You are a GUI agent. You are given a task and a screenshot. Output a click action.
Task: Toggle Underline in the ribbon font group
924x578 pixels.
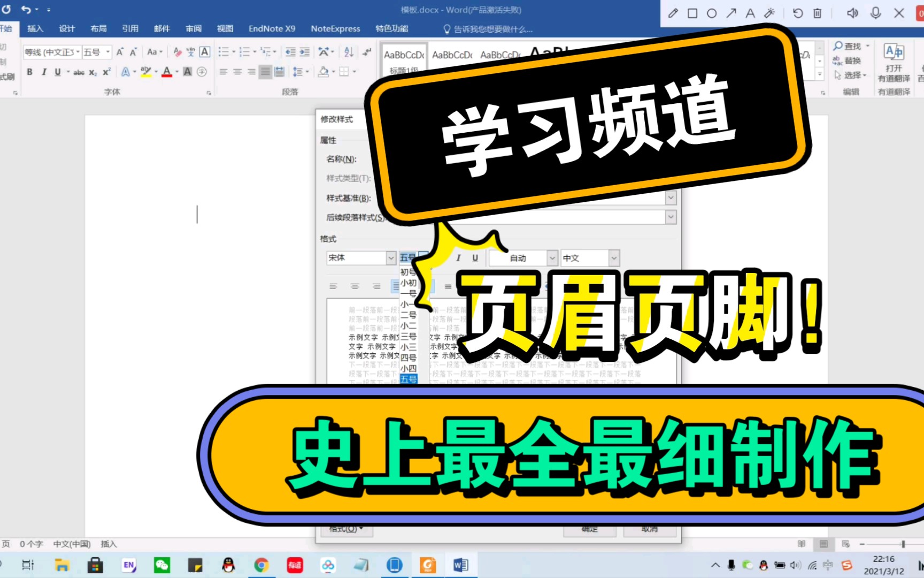58,72
